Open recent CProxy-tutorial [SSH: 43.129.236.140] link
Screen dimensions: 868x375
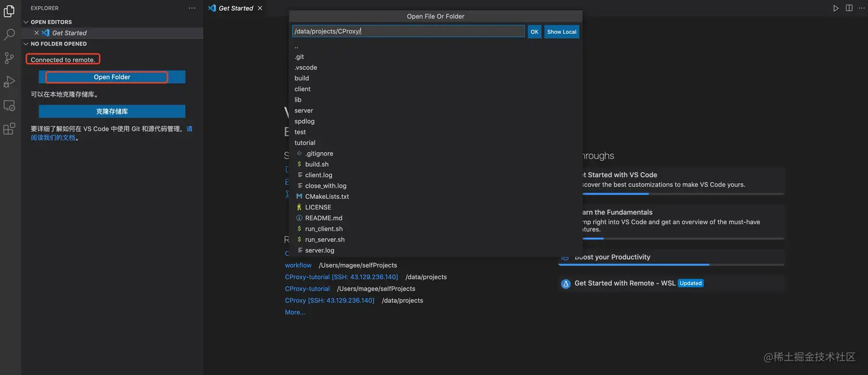(341, 277)
